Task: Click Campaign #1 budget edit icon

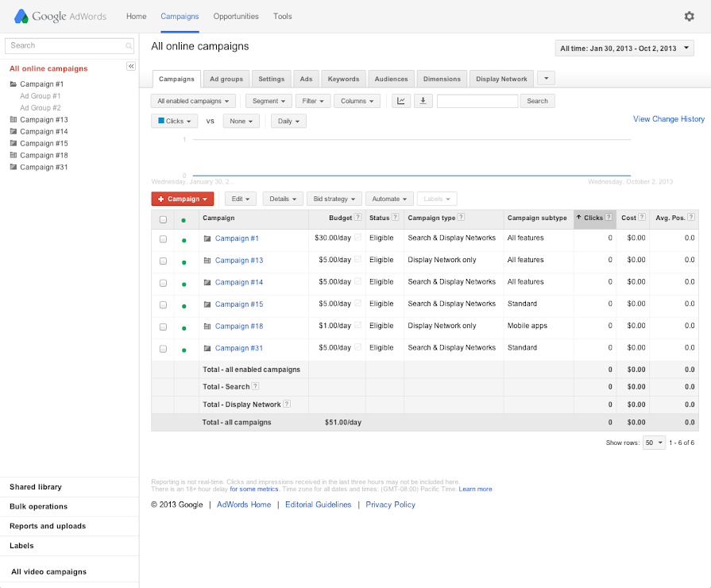Action: click(x=357, y=238)
